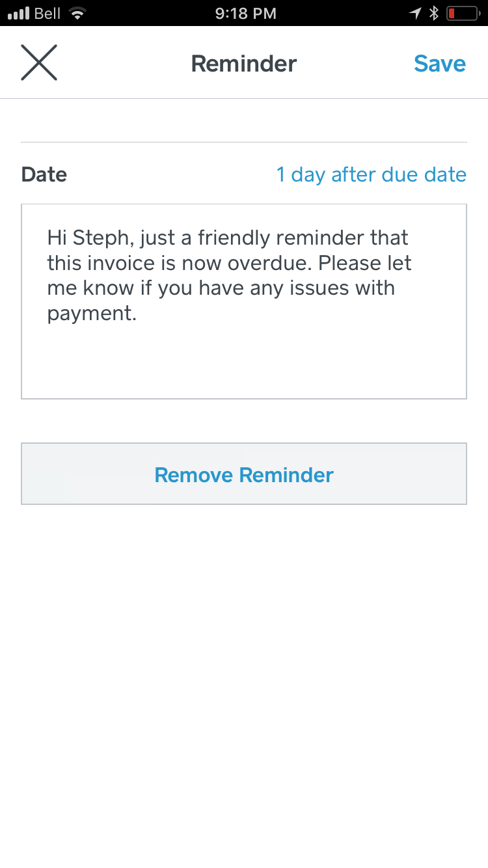Image resolution: width=488 pixels, height=868 pixels.
Task: Tap the cellular signal strength bars
Action: (19, 13)
